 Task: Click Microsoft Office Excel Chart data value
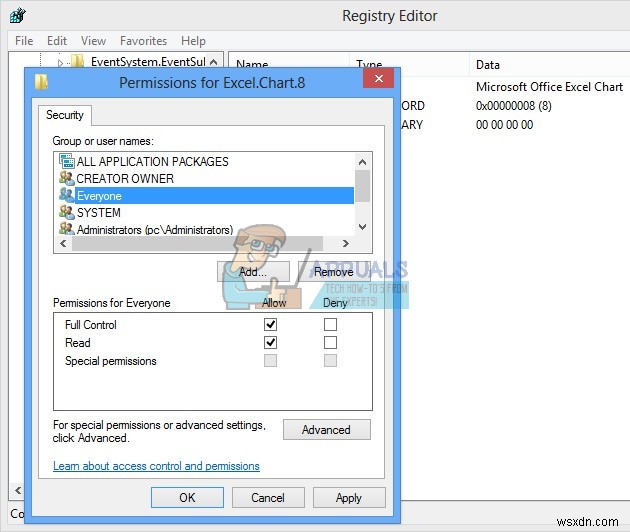549,86
